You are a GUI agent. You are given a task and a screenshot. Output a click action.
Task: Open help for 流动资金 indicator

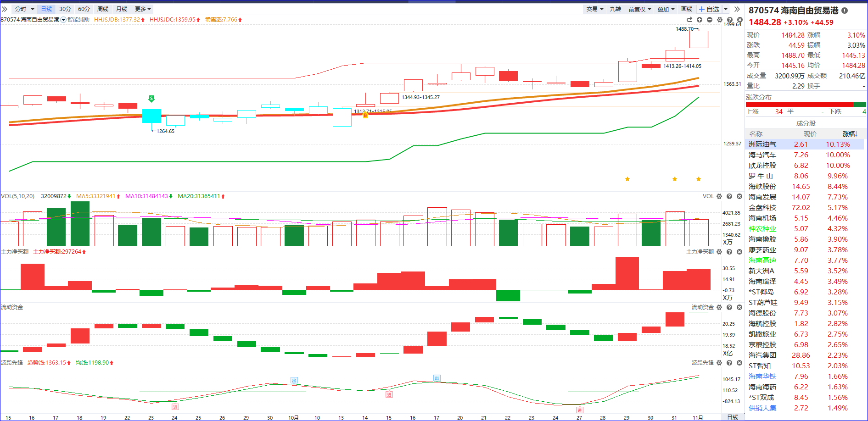(x=729, y=307)
